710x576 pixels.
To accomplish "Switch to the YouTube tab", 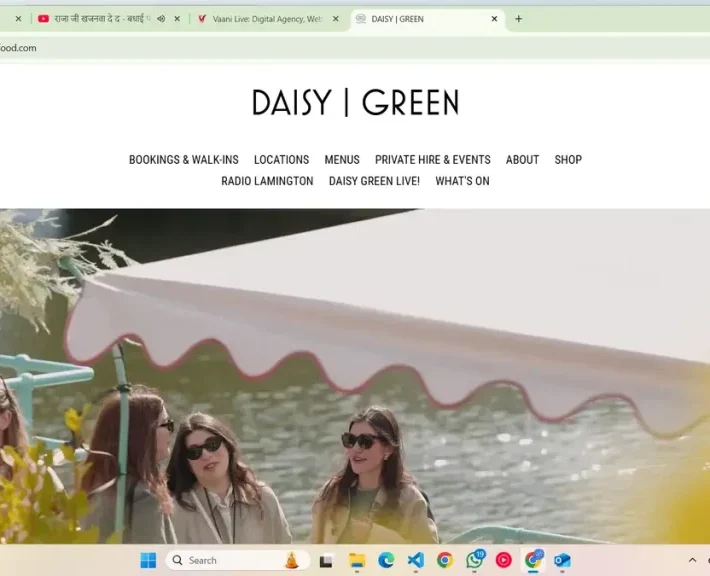I will tap(102, 19).
